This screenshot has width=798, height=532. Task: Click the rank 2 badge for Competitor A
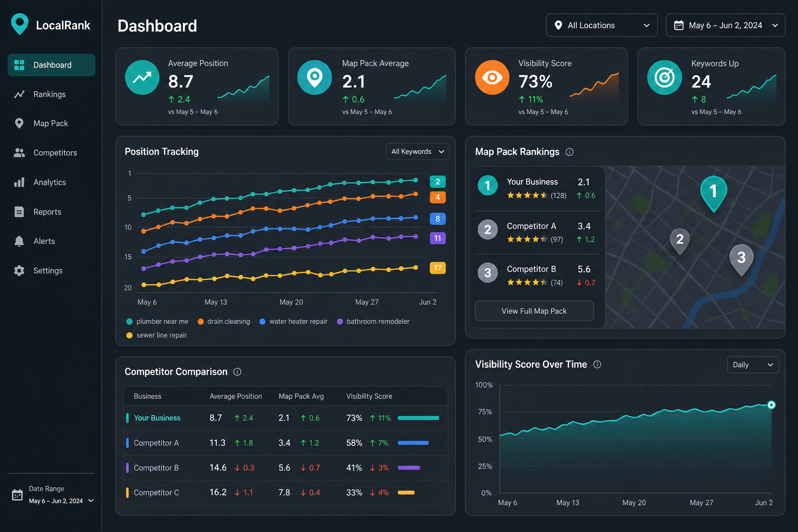click(x=487, y=230)
